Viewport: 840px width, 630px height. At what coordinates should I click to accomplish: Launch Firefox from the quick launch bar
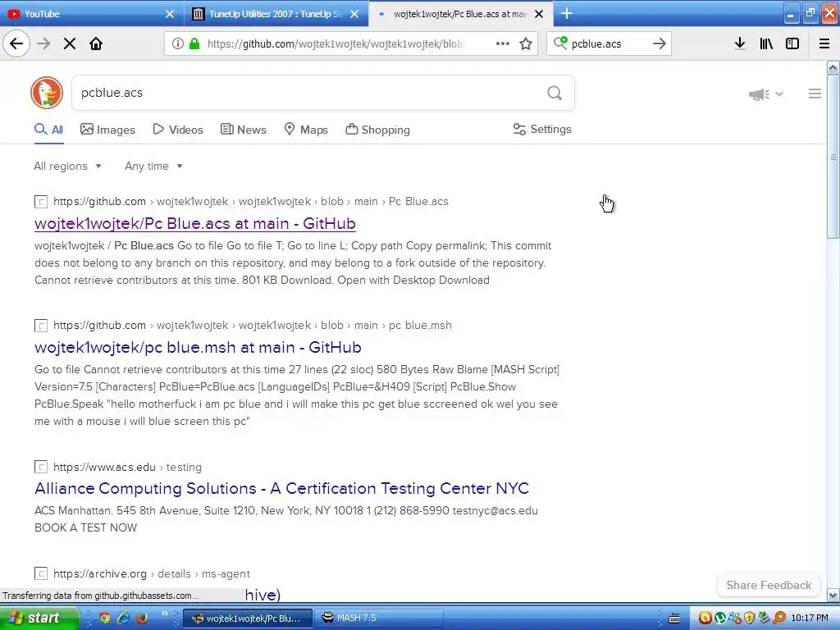[142, 618]
